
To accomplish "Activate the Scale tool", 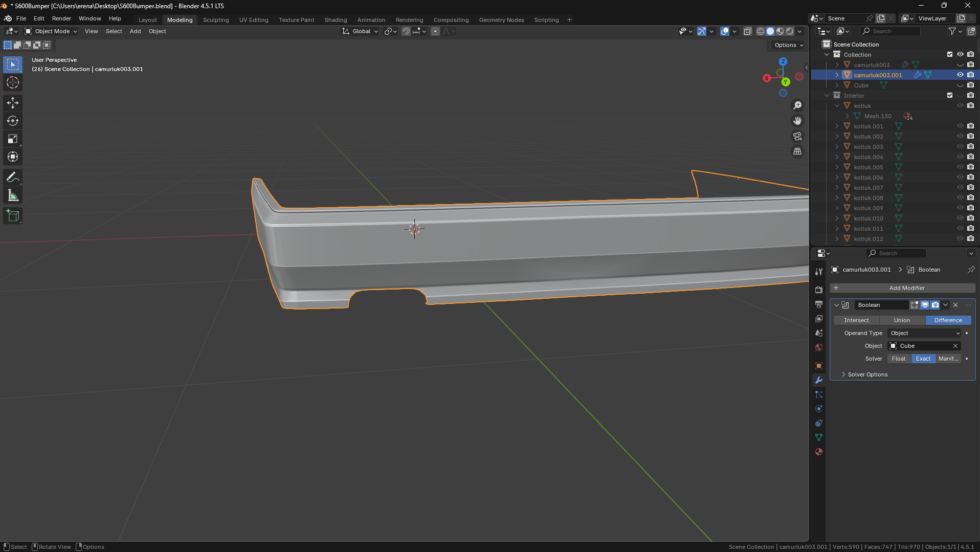I will tap(13, 139).
